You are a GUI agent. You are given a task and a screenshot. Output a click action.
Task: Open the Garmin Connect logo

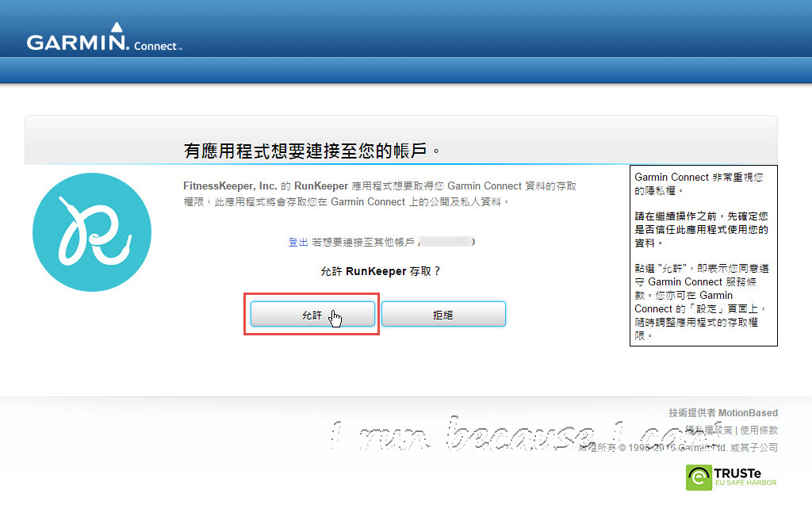(104, 36)
